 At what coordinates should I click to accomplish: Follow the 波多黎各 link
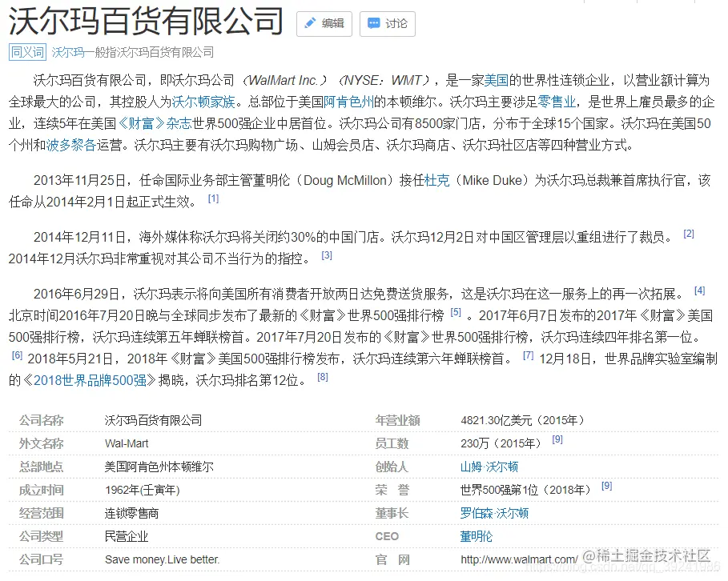coord(70,146)
